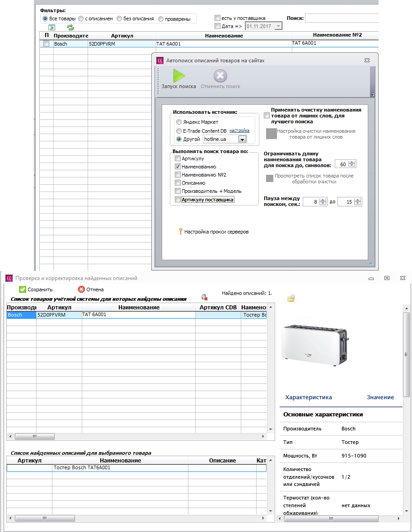Click the green refresh arrows icon
The height and width of the screenshot is (532, 412).
click(70, 28)
